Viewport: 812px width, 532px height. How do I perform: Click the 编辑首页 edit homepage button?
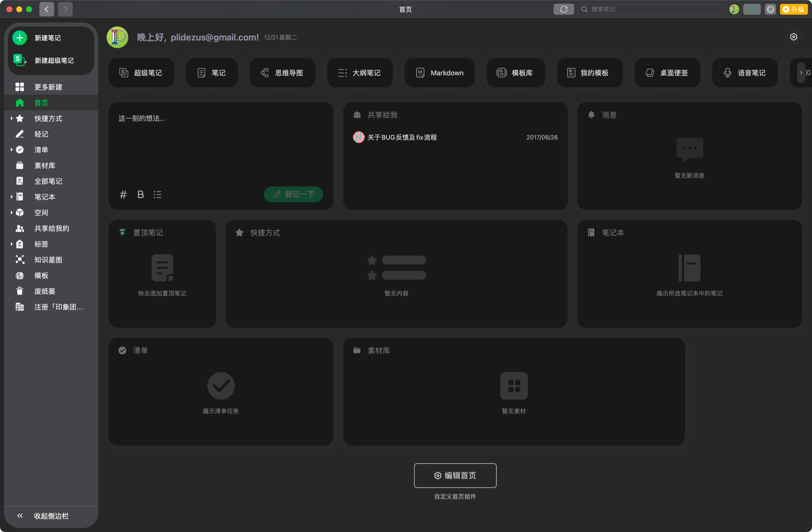pos(455,475)
